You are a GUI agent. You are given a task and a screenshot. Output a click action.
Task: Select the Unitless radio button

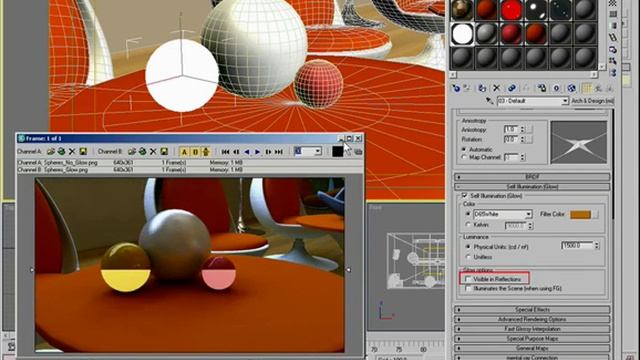click(468, 257)
